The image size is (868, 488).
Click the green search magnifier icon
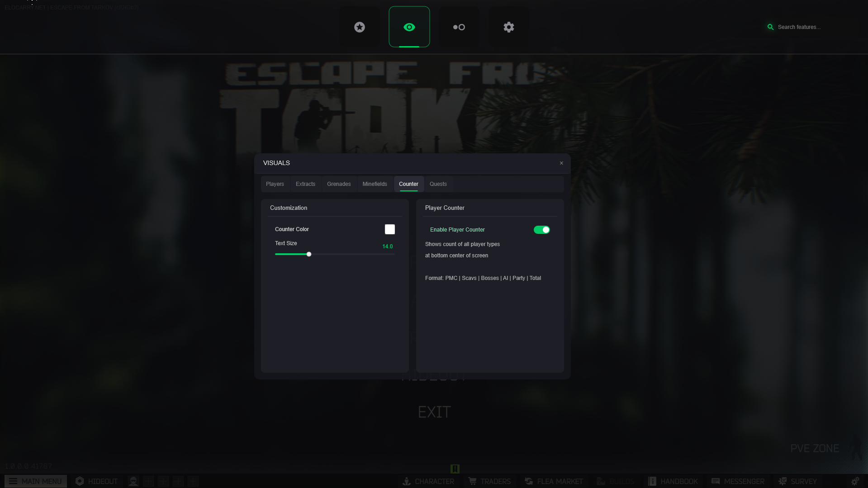point(770,27)
